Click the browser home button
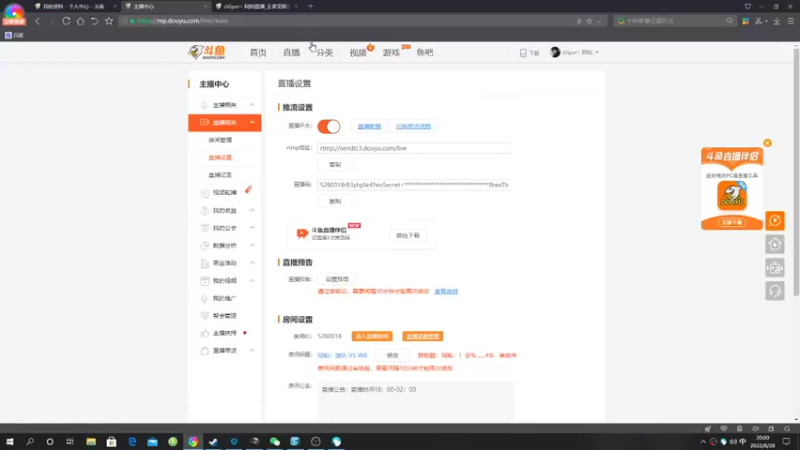The height and width of the screenshot is (450, 800). 80,21
